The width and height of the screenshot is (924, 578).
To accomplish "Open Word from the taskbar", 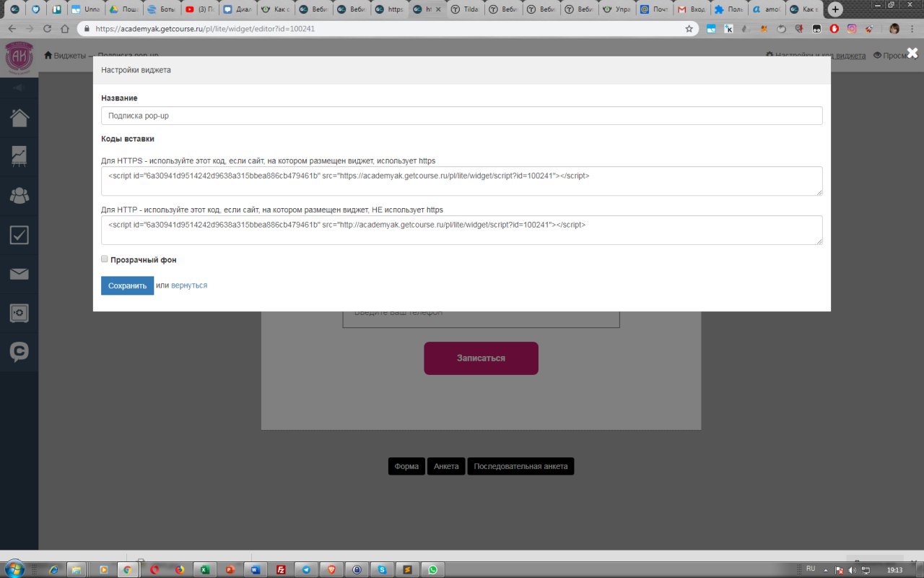I will tap(256, 569).
